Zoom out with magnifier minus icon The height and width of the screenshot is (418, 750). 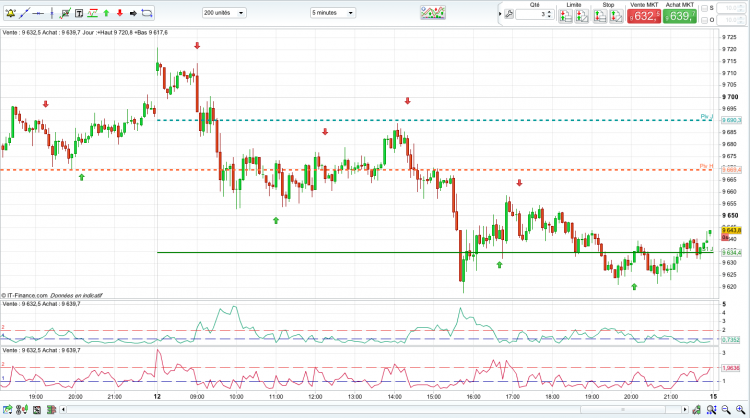tap(726, 410)
